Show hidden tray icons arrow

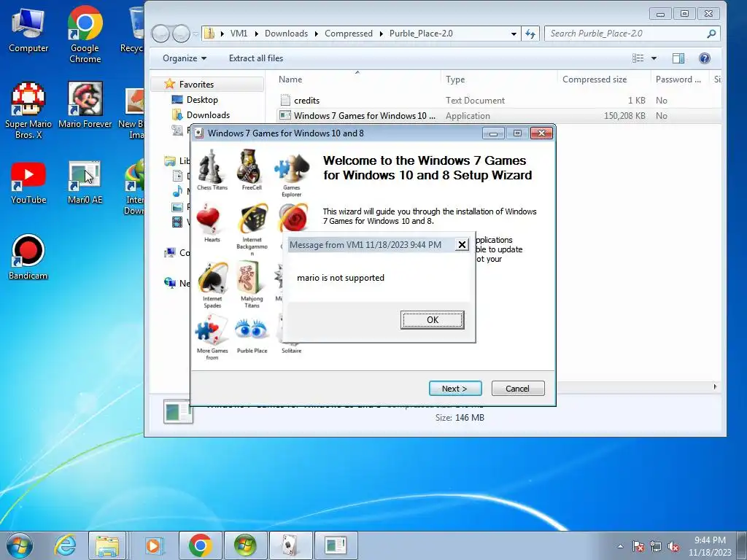[x=620, y=546]
